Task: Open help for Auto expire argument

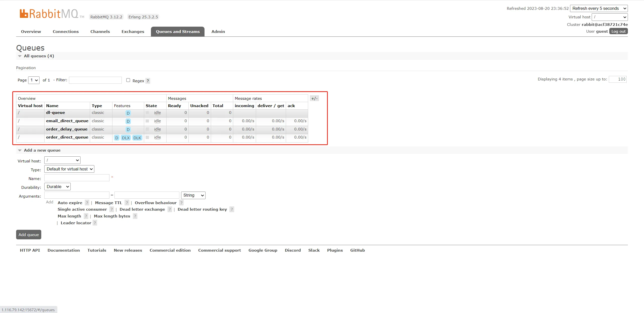Action: tap(87, 203)
